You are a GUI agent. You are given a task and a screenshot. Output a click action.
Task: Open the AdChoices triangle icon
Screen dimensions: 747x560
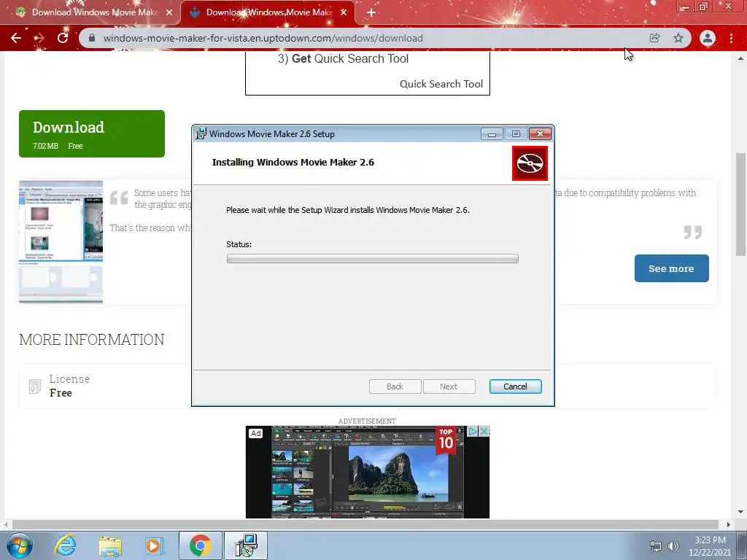(472, 432)
